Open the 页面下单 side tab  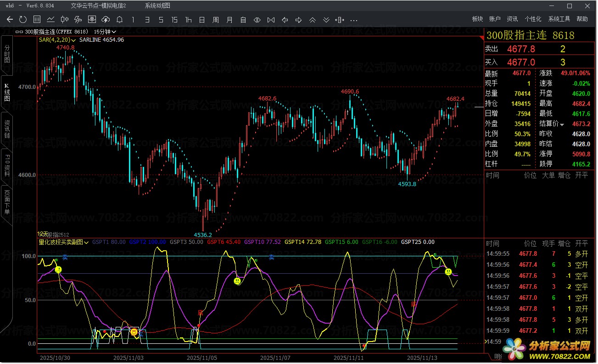click(x=7, y=202)
